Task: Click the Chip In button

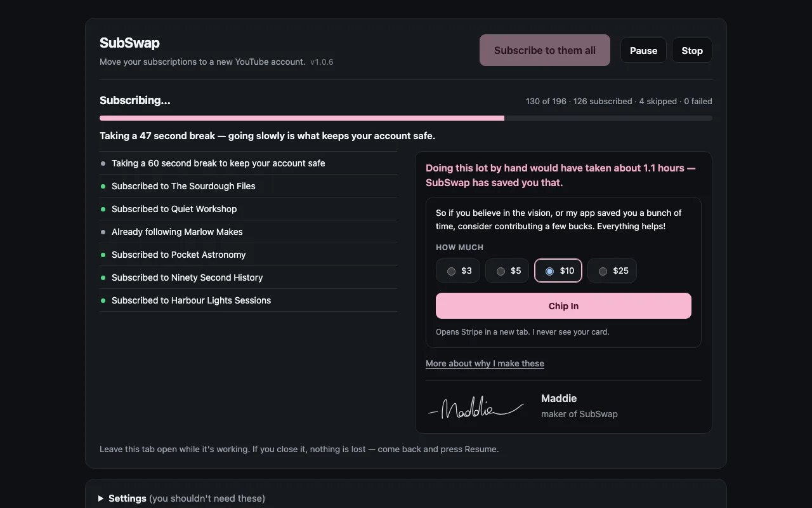Action: coord(563,305)
